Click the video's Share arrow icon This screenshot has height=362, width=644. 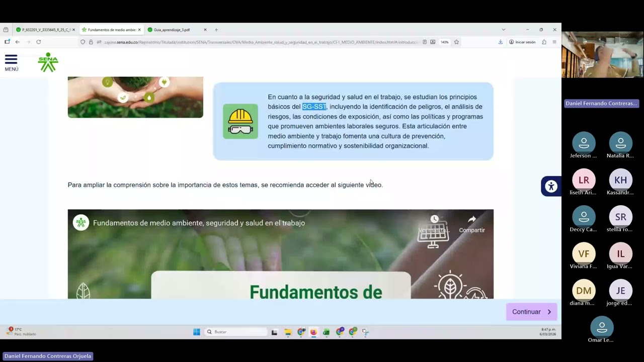(472, 220)
